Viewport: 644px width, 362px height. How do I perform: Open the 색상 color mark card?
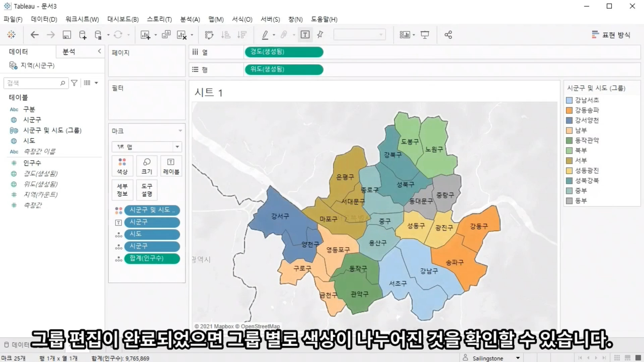(122, 166)
